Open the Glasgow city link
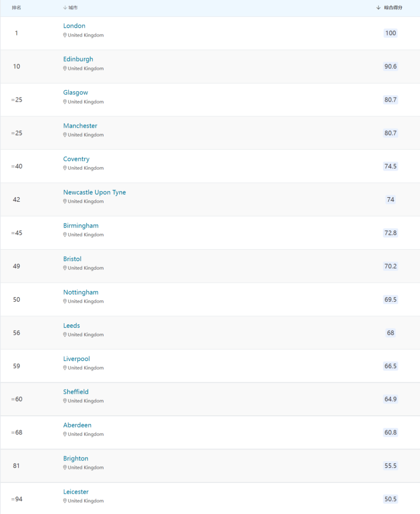The height and width of the screenshot is (514, 420). (x=75, y=93)
